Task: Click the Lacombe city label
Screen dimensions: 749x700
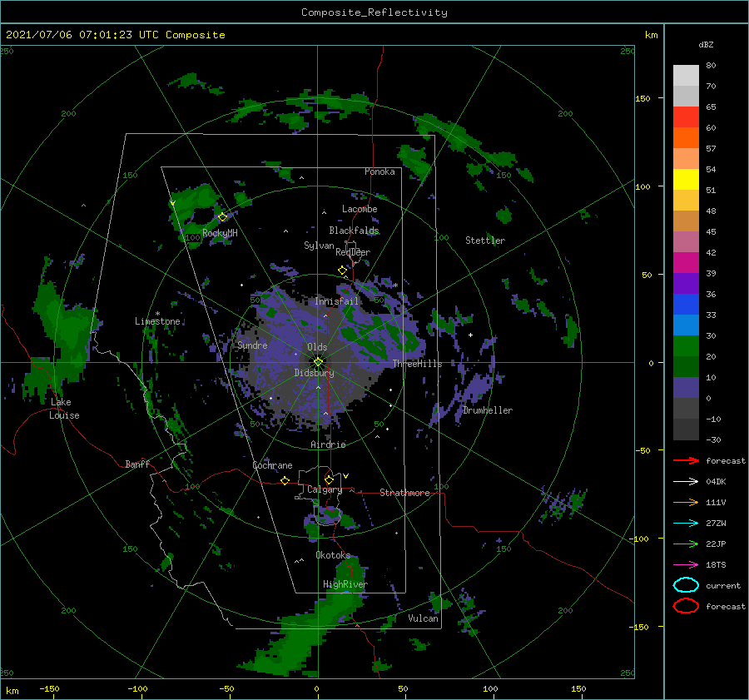Action: coord(360,209)
